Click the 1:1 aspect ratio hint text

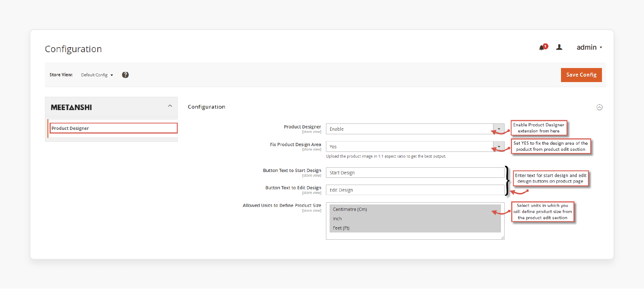[386, 156]
